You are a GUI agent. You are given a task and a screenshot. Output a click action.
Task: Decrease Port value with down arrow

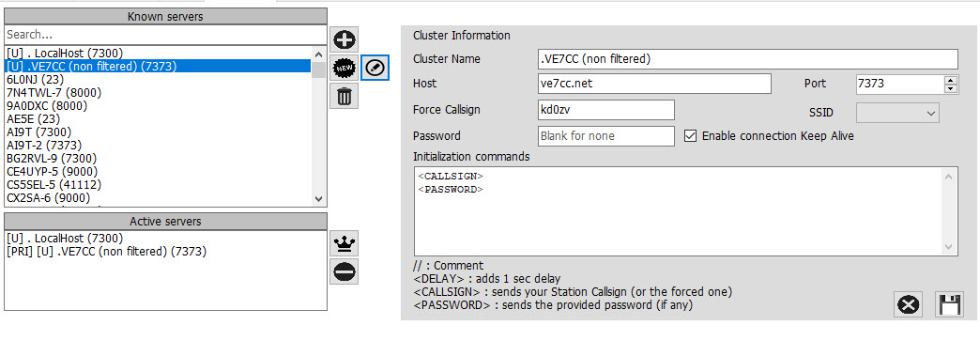coord(951,88)
